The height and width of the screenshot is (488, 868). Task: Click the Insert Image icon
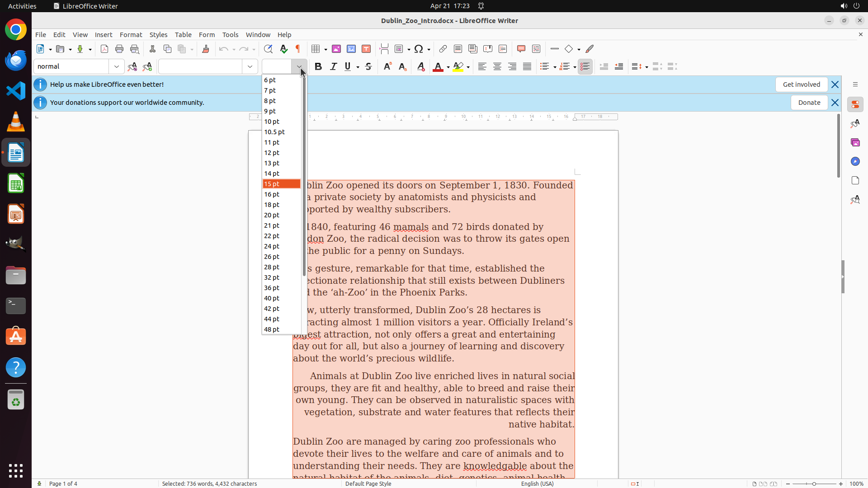coord(336,49)
